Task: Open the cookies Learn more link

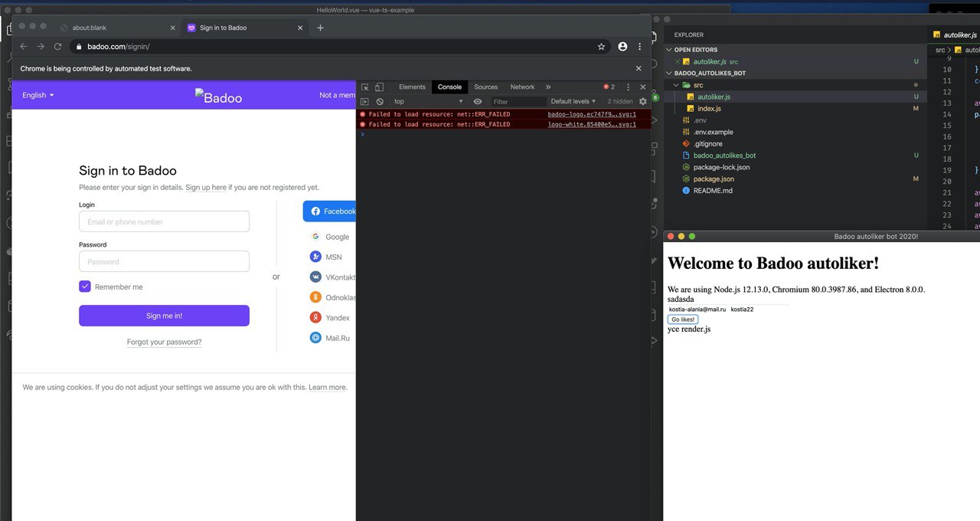Action: [x=327, y=388]
